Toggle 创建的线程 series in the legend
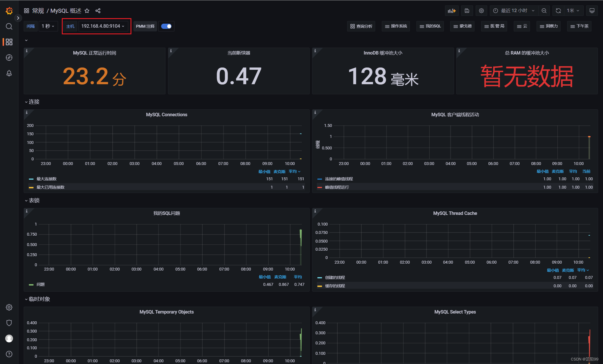Screen dimensions: 603x364 pyautogui.click(x=335, y=277)
